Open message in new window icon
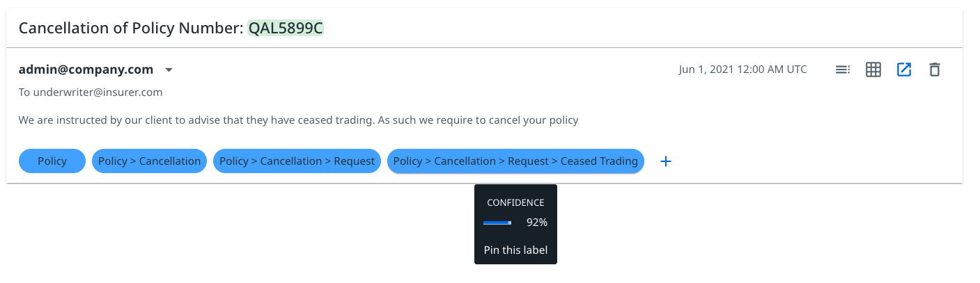Viewport: 980px width, 283px height. pyautogui.click(x=904, y=70)
